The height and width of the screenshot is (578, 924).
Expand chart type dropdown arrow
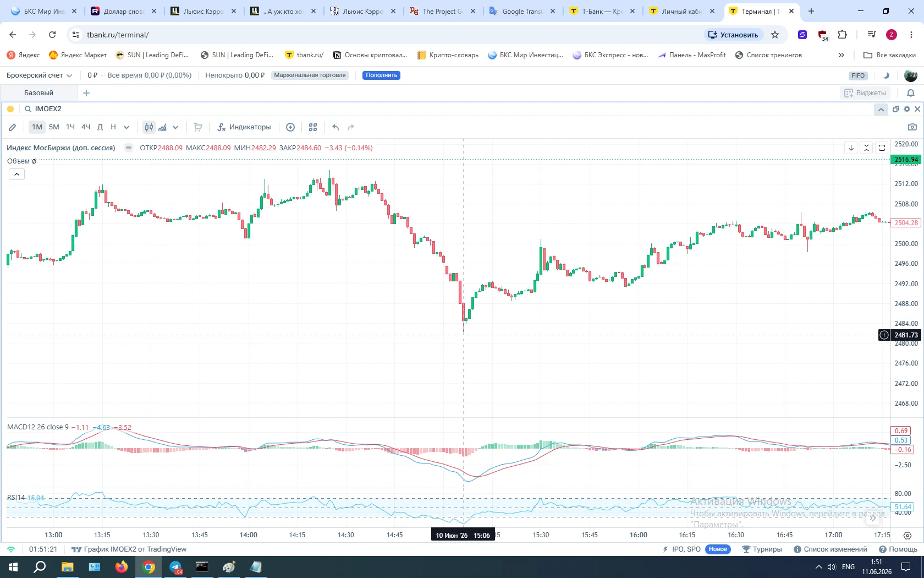tap(175, 127)
